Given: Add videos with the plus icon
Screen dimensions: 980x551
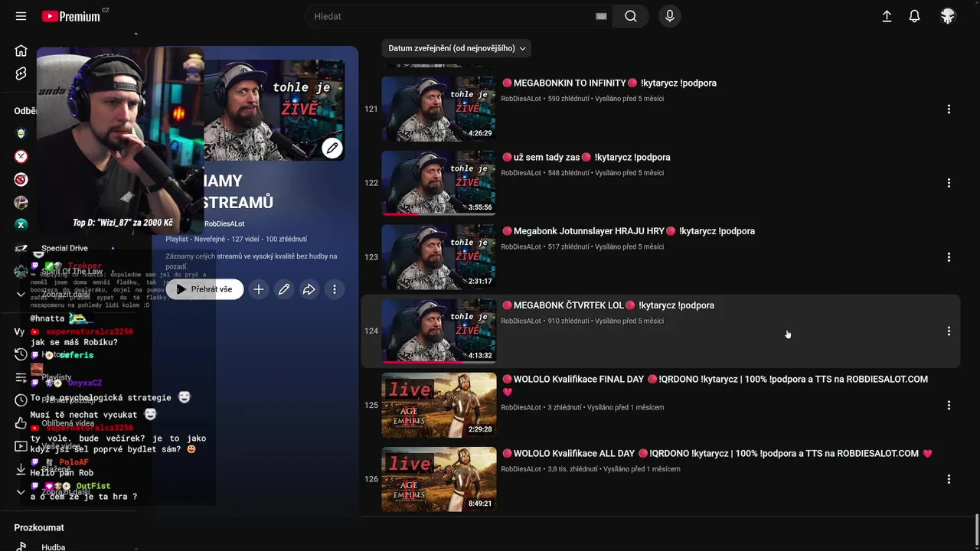Looking at the screenshot, I should pyautogui.click(x=259, y=289).
